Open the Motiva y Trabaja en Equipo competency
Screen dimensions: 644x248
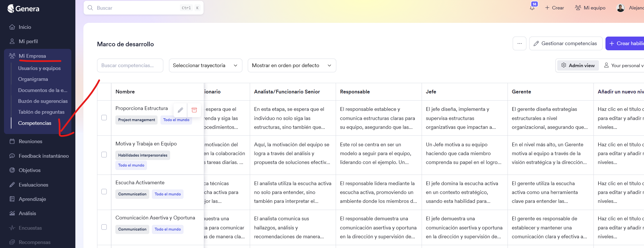[146, 144]
